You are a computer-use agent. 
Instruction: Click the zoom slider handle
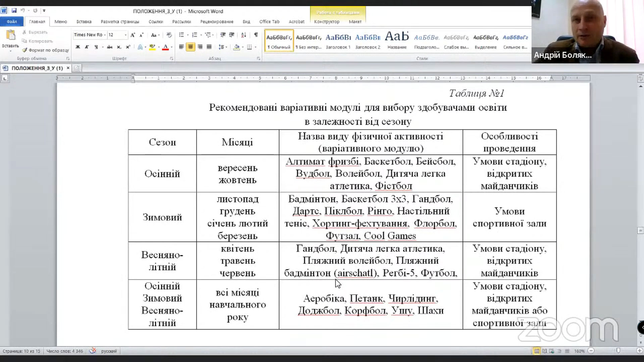click(618, 351)
